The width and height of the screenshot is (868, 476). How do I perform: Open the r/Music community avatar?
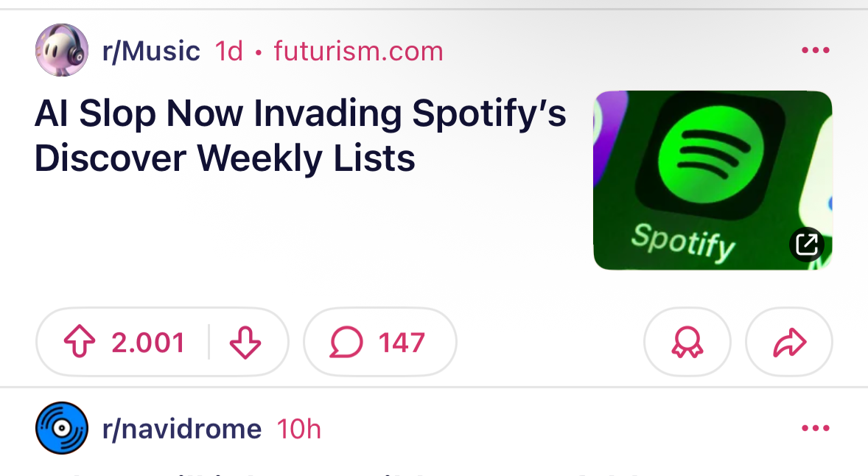click(x=62, y=50)
